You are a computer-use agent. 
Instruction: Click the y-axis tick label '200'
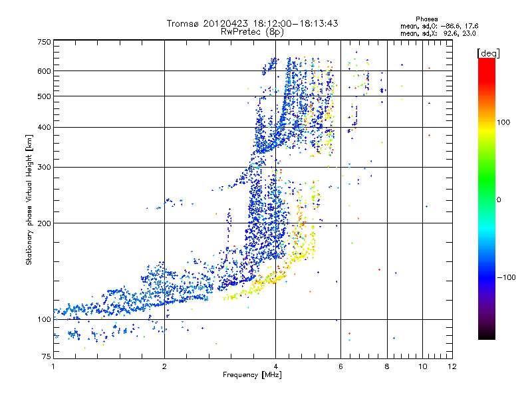44,223
